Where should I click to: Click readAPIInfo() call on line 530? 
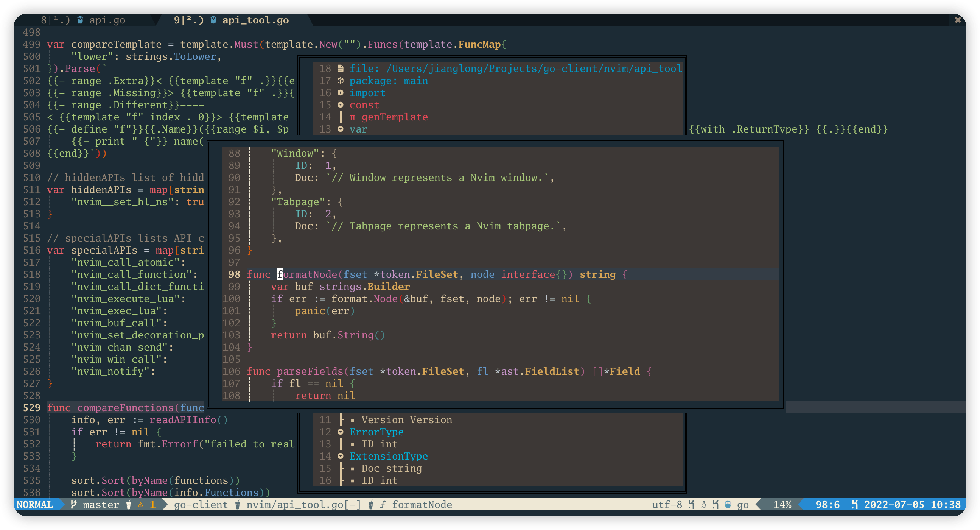(x=189, y=420)
